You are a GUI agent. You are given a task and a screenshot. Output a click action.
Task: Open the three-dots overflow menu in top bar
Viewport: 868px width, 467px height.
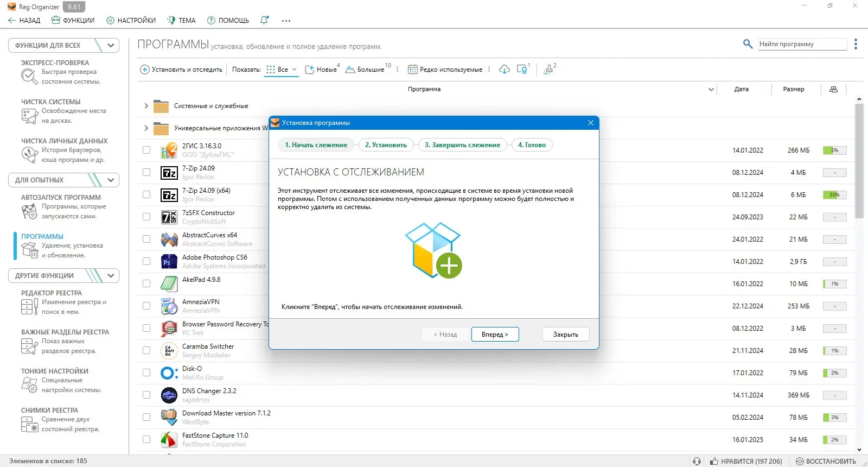click(286, 21)
